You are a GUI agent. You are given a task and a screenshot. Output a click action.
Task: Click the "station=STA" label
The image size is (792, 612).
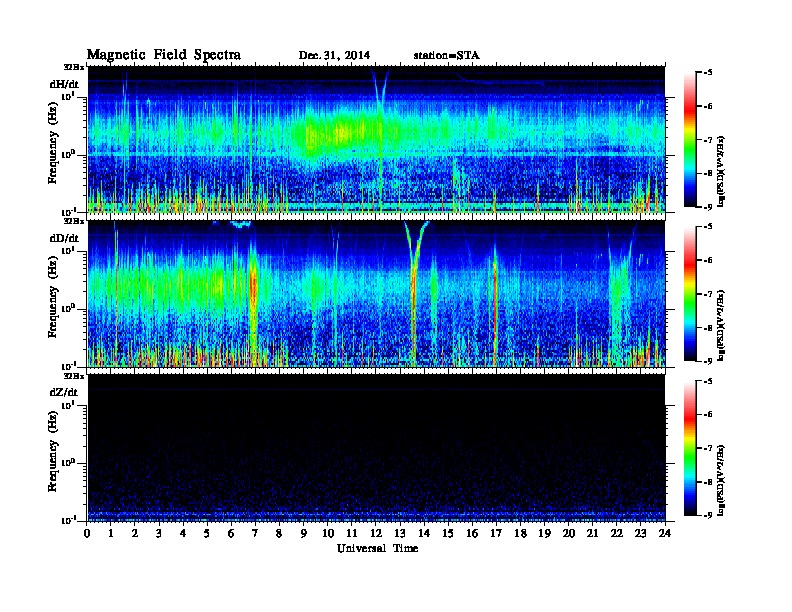pyautogui.click(x=446, y=56)
